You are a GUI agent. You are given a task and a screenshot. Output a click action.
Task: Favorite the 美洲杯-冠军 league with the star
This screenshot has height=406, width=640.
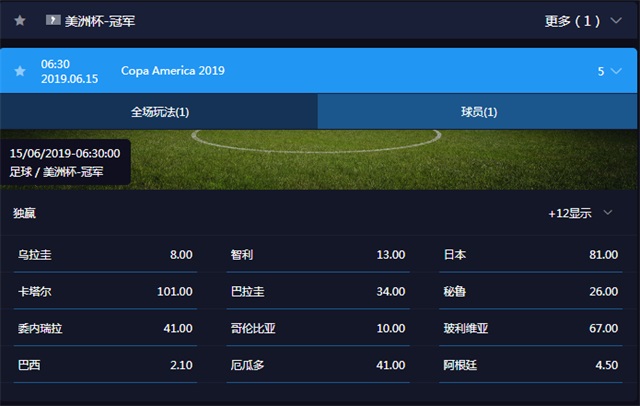[x=20, y=19]
